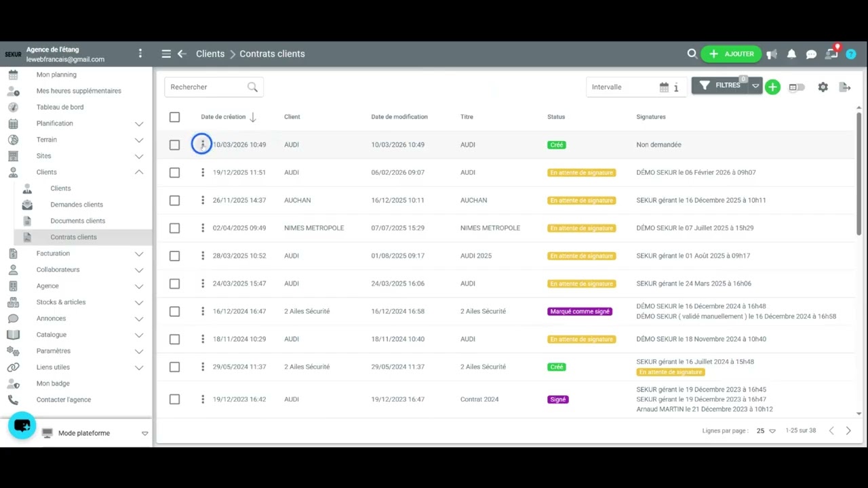This screenshot has height=488, width=868.
Task: Click the green plus button beside Filtres
Action: [x=772, y=87]
